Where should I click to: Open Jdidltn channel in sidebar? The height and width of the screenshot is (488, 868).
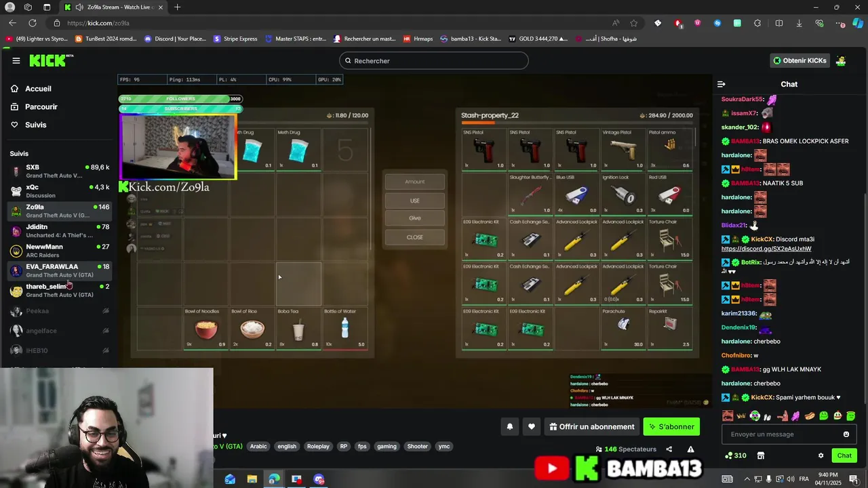[60, 230]
